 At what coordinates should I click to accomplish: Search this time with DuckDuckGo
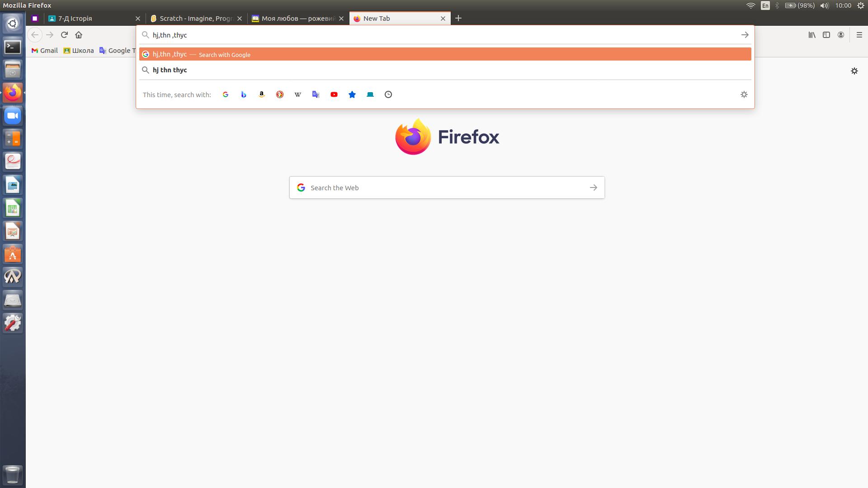[280, 94]
